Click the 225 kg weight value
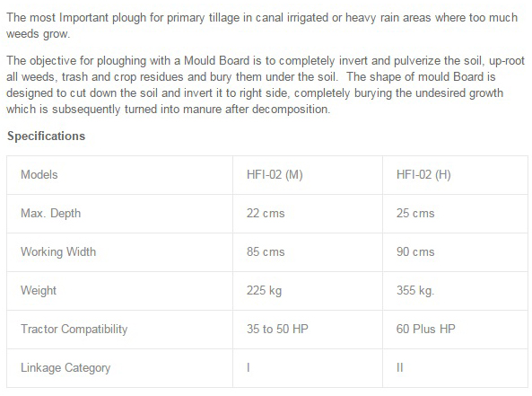This screenshot has width=532, height=396. 264,291
